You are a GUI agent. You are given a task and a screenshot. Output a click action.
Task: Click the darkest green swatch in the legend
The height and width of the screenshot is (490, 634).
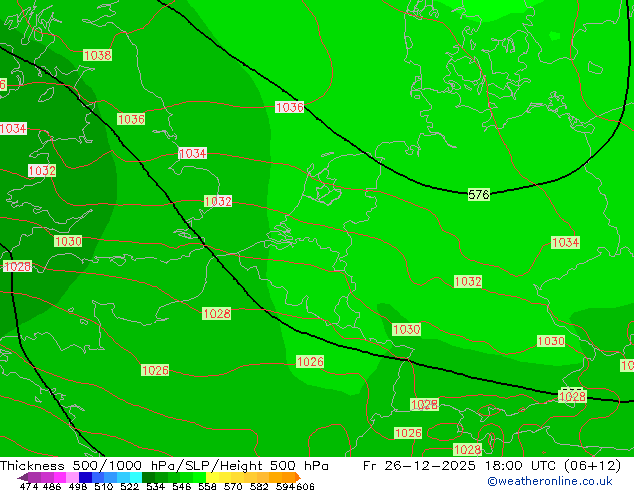[148, 477]
